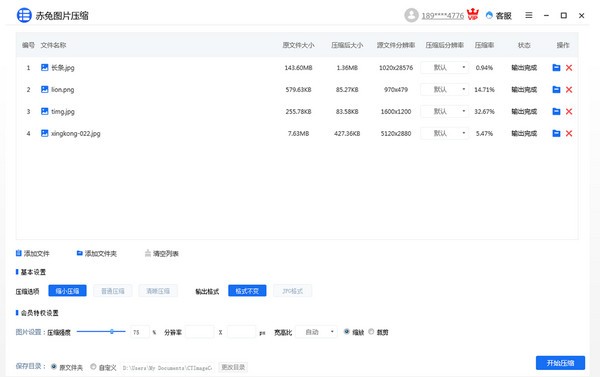Image resolution: width=600 pixels, height=377 pixels.
Task: Click the 1020x28576 resolution cell
Action: pos(396,68)
